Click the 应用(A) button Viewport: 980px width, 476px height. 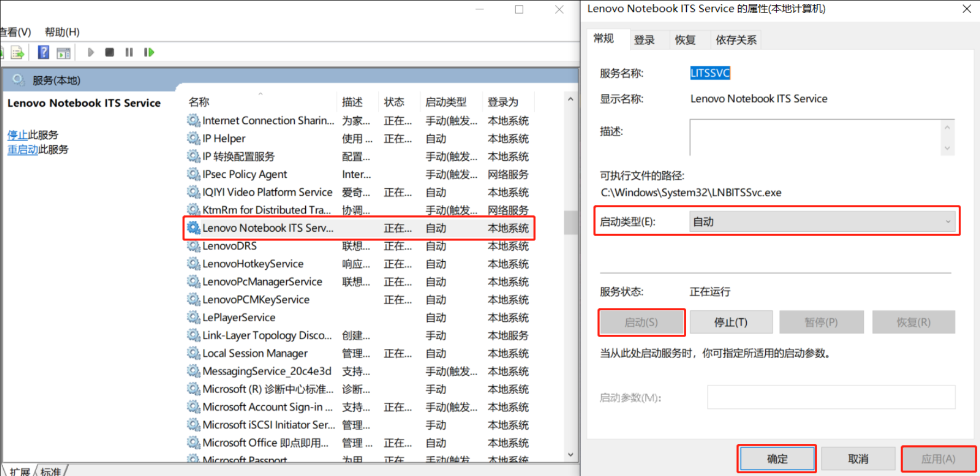pyautogui.click(x=938, y=459)
